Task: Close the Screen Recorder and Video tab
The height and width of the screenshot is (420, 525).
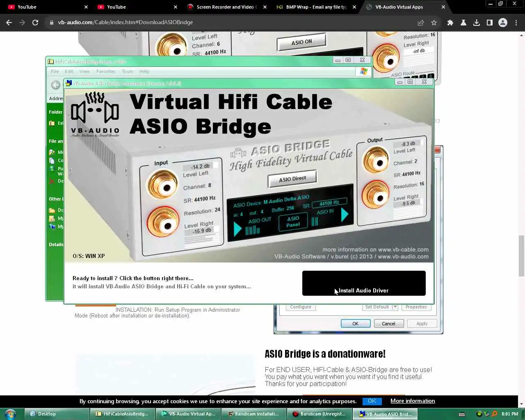Action: 265,7
